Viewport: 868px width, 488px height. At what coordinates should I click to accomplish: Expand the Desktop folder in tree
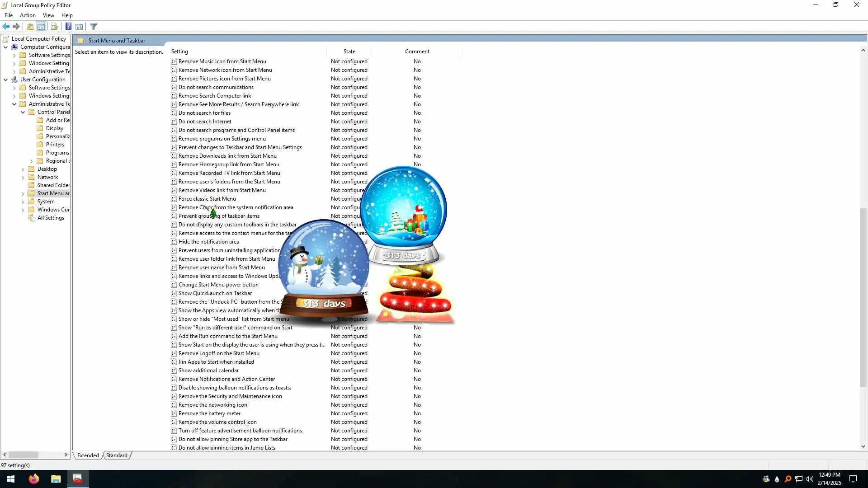click(23, 169)
